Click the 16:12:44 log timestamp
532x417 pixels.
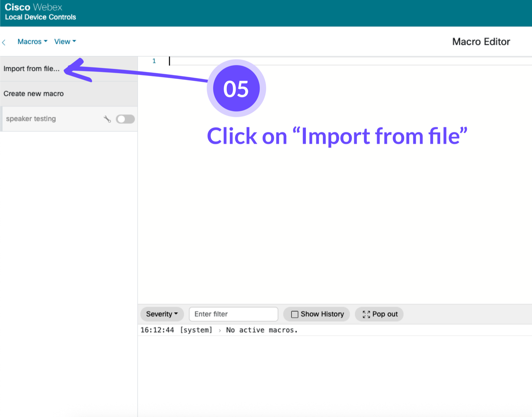coord(157,330)
